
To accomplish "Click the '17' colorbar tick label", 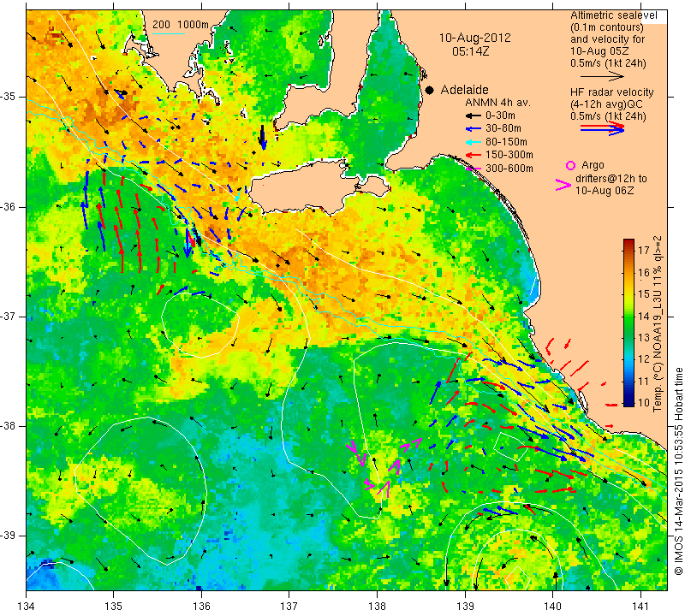I will point(644,250).
